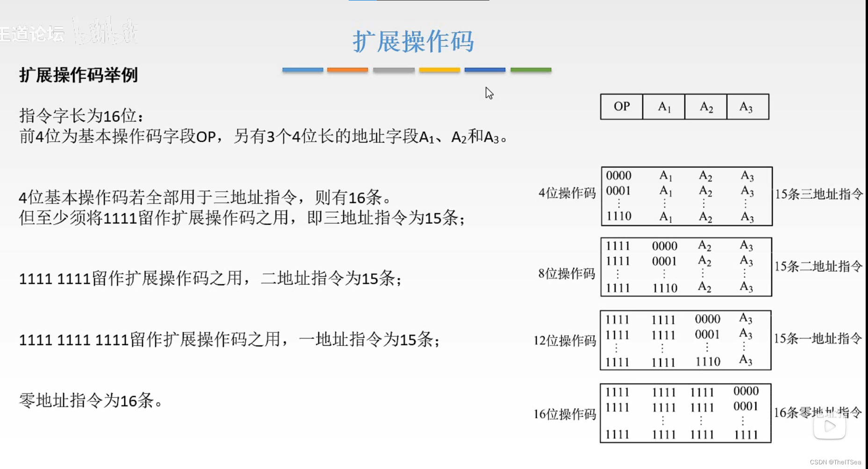Click the line starting 但至少须将1111留作
The image size is (868, 469).
[x=242, y=218]
